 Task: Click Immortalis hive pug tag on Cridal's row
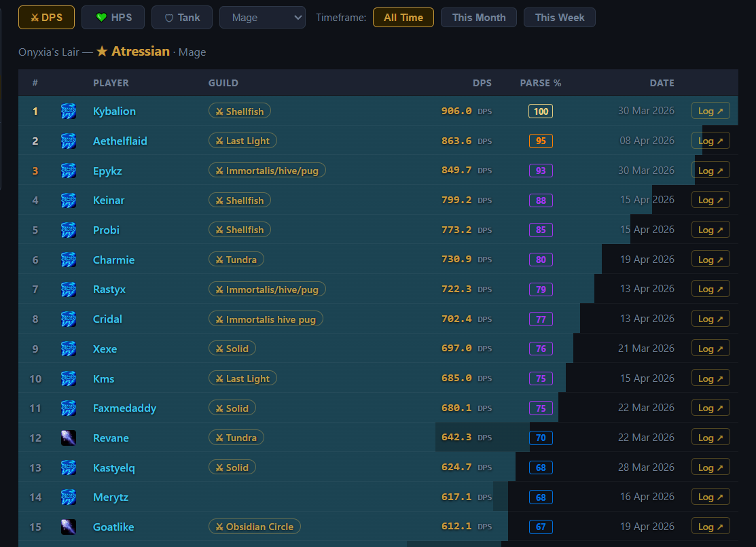click(x=266, y=319)
